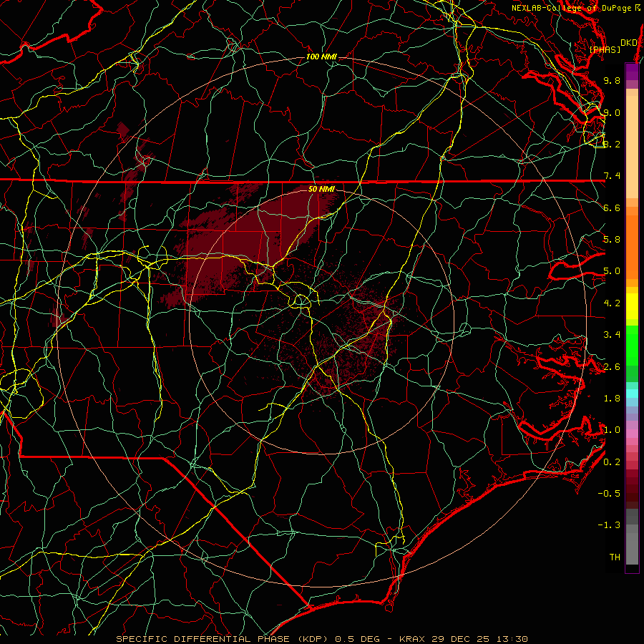Select the 5.8 scale label

612,240
